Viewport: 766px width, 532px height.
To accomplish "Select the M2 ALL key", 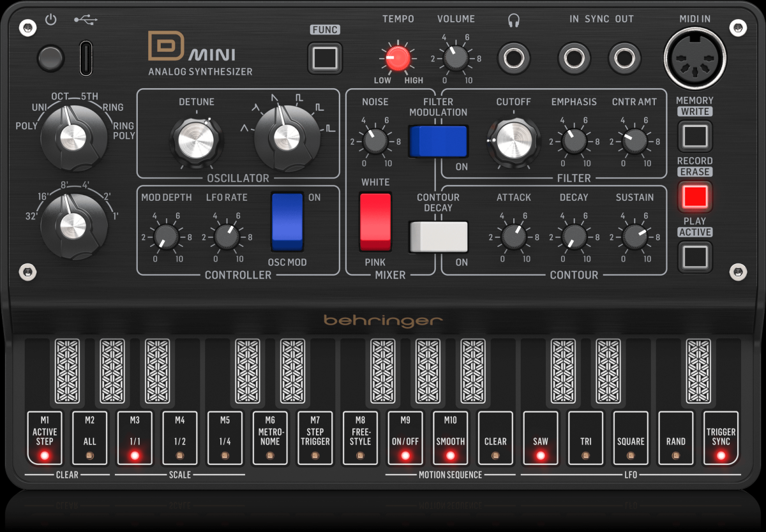I will coord(89,438).
